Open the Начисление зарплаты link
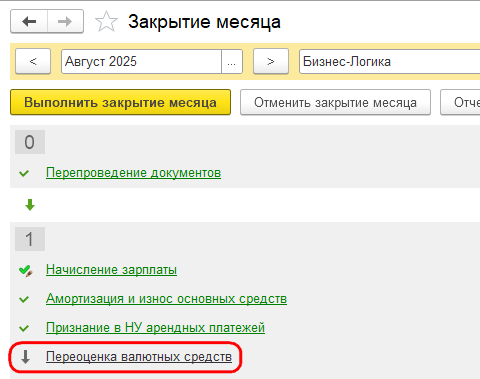480x379 pixels. tap(111, 269)
